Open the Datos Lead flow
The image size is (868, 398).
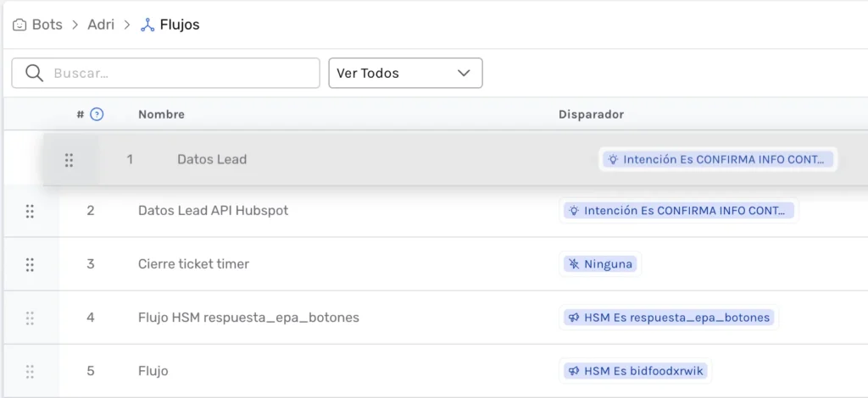tap(212, 159)
